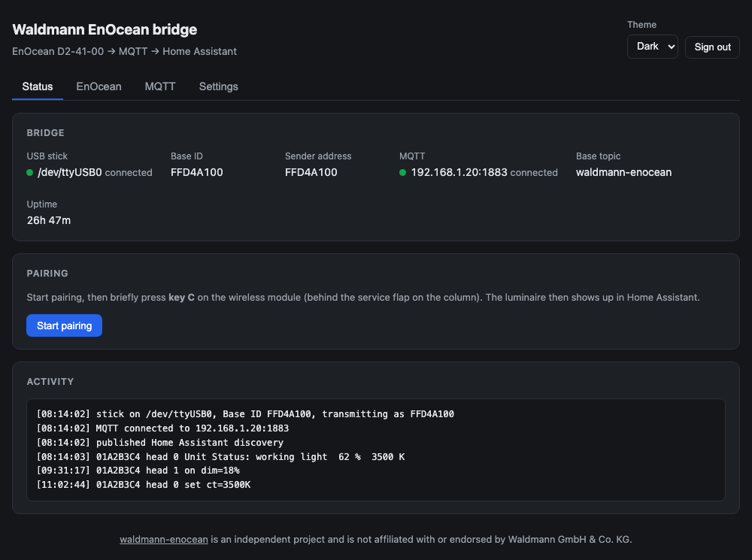The width and height of the screenshot is (752, 560).
Task: Click the green USB stick status dot
Action: tap(30, 173)
